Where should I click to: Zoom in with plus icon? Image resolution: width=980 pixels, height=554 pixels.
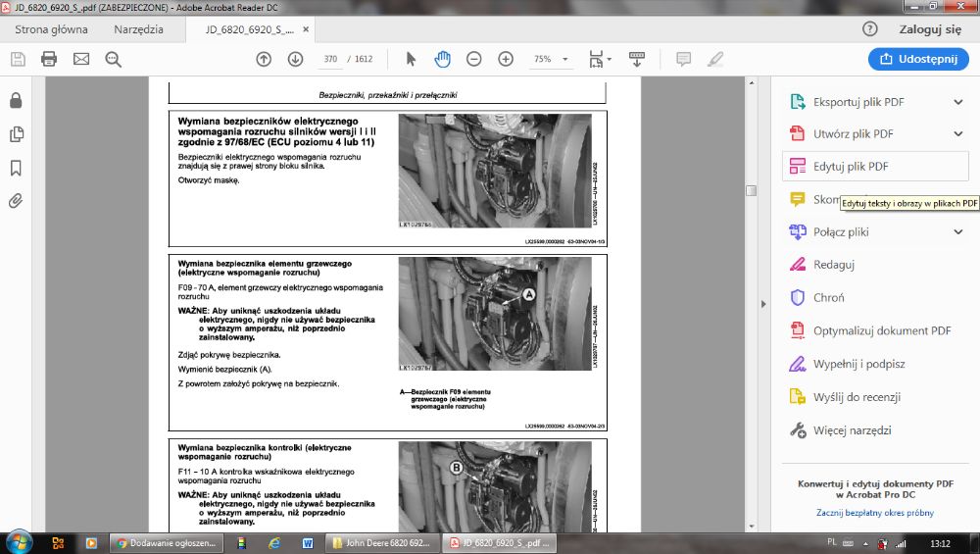click(506, 60)
